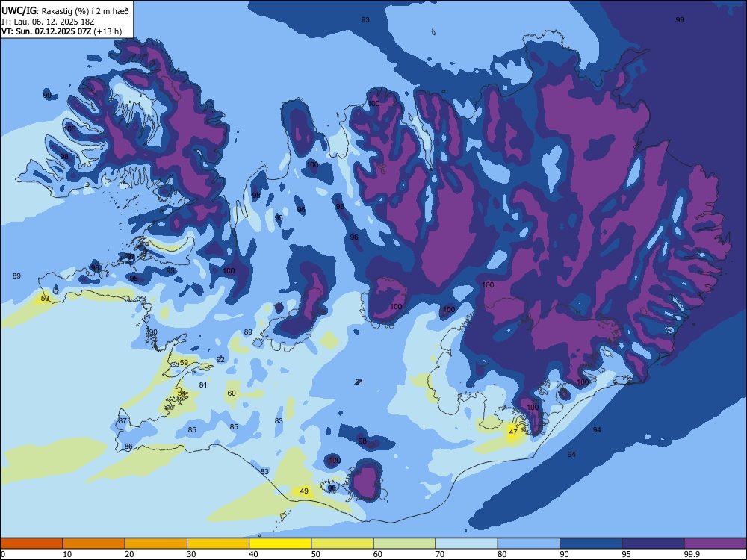Screen dimensions: 747x560
Task: Click the legend tick label '10'
Action: pos(67,554)
